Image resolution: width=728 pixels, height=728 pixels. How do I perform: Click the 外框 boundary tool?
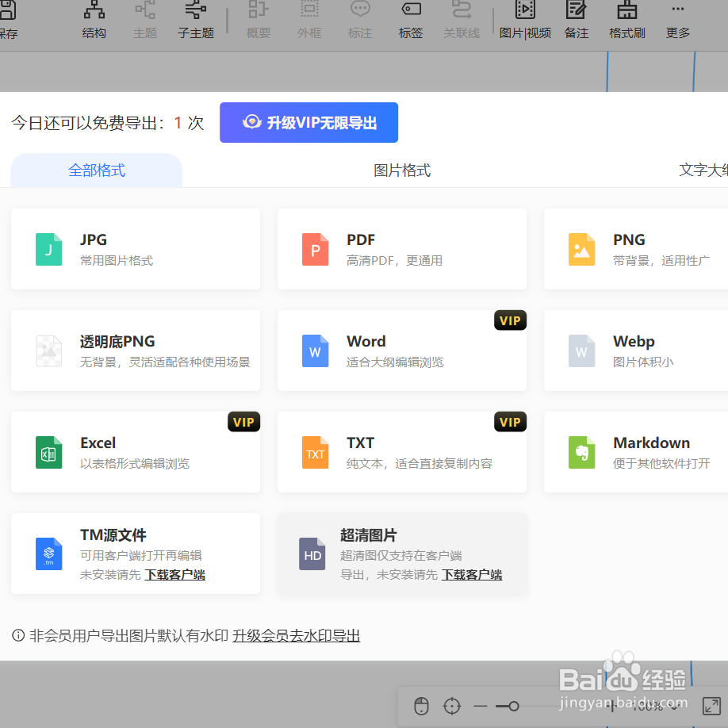click(309, 20)
